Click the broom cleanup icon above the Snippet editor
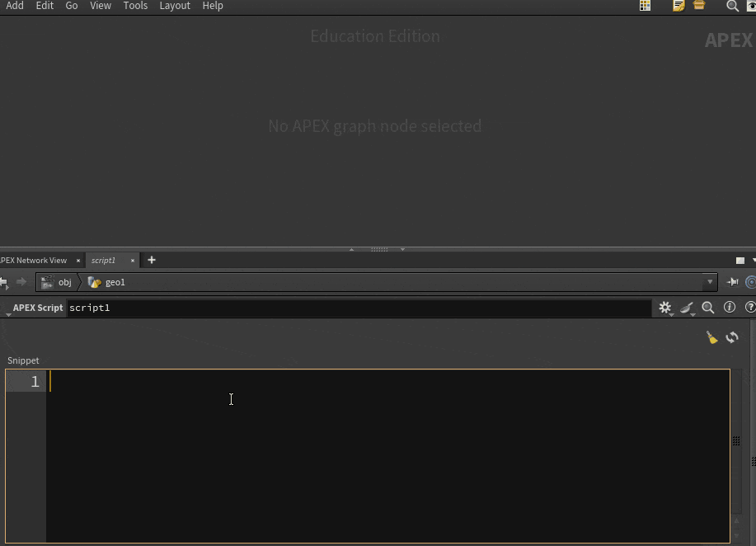The image size is (756, 546). [x=711, y=337]
